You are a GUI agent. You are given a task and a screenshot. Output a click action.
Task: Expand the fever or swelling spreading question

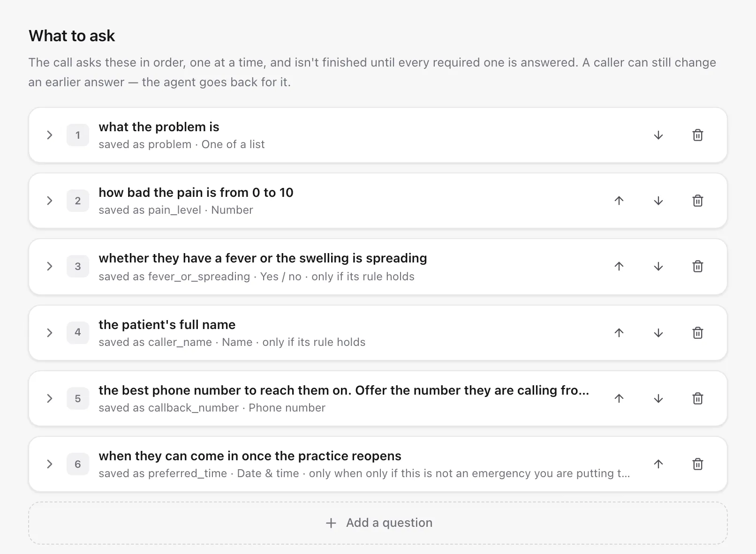(50, 266)
